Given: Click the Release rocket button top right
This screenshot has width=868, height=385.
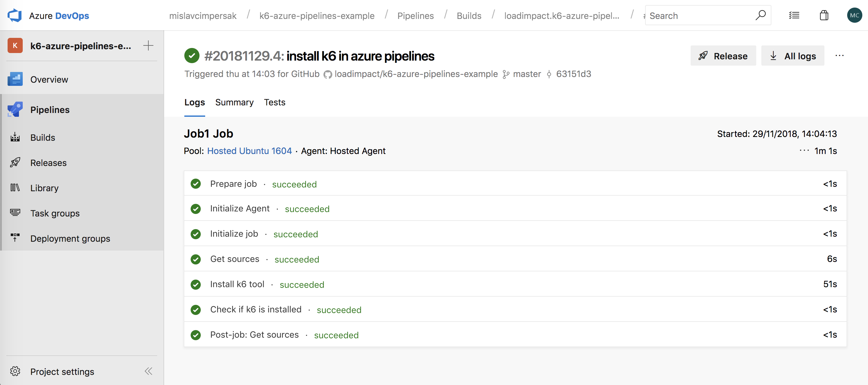Looking at the screenshot, I should click(723, 55).
